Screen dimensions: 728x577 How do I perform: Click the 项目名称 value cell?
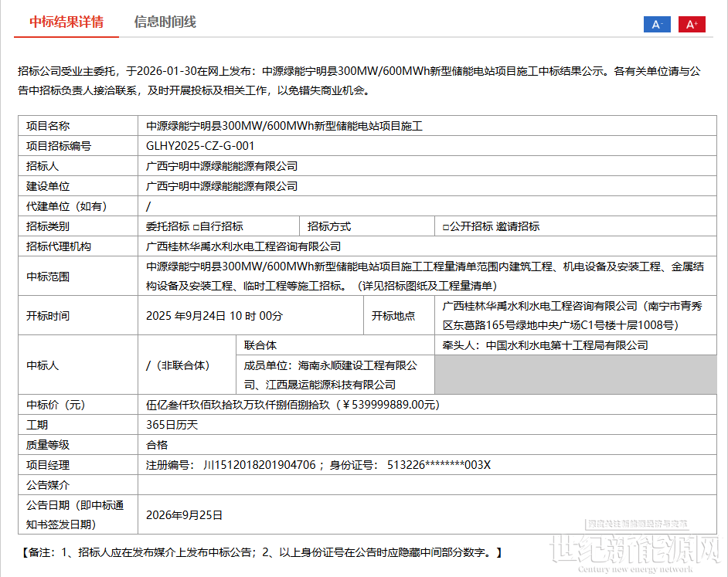(284, 126)
